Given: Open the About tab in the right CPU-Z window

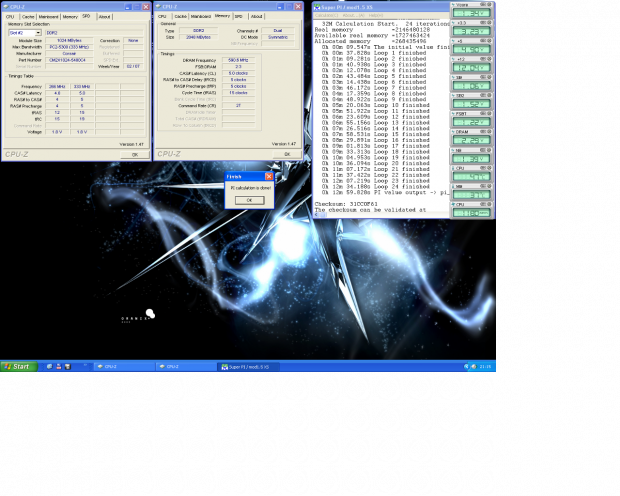Looking at the screenshot, I should [257, 17].
